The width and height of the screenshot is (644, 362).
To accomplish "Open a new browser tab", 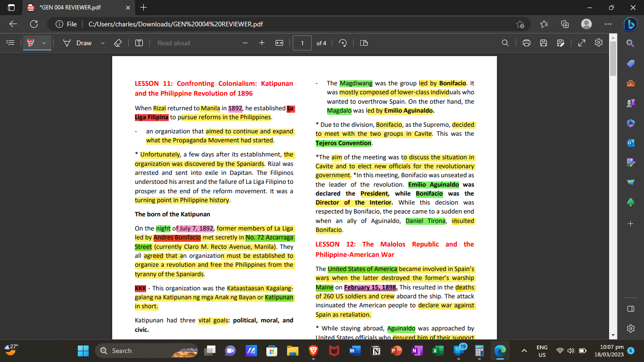I will point(144,8).
